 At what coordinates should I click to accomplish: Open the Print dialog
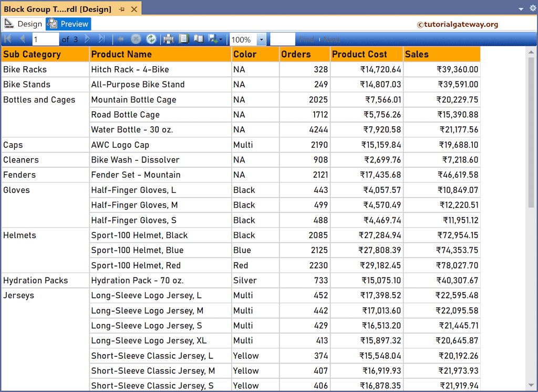(169, 39)
